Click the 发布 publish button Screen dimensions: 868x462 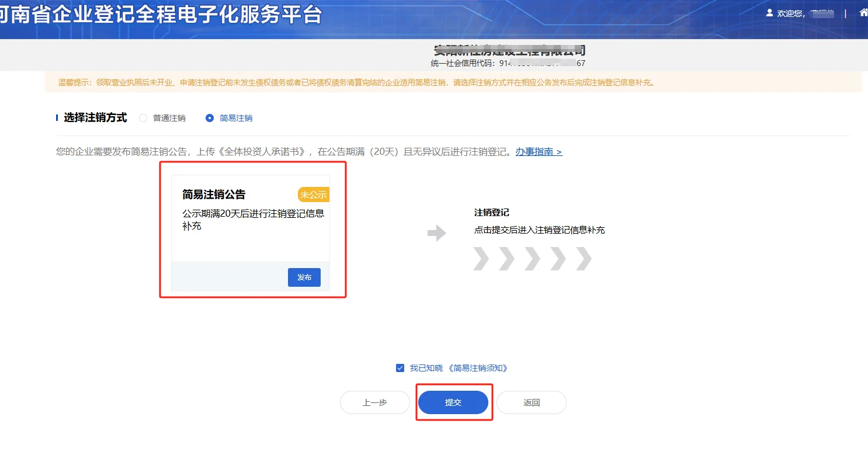[x=304, y=277]
